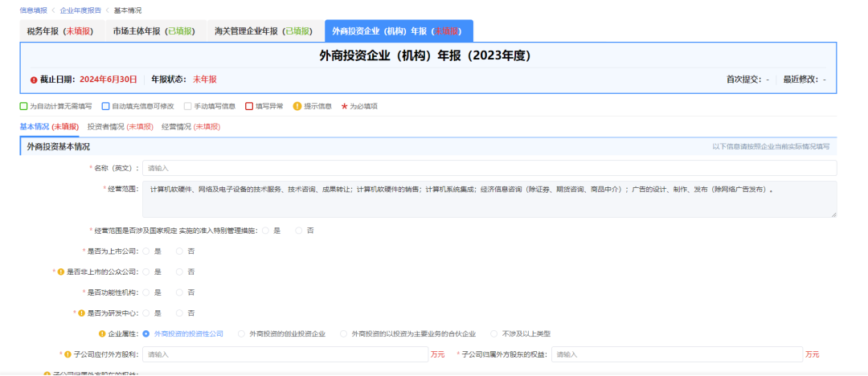Select 否 for 是否为研发中心
The image size is (868, 376).
tap(179, 313)
